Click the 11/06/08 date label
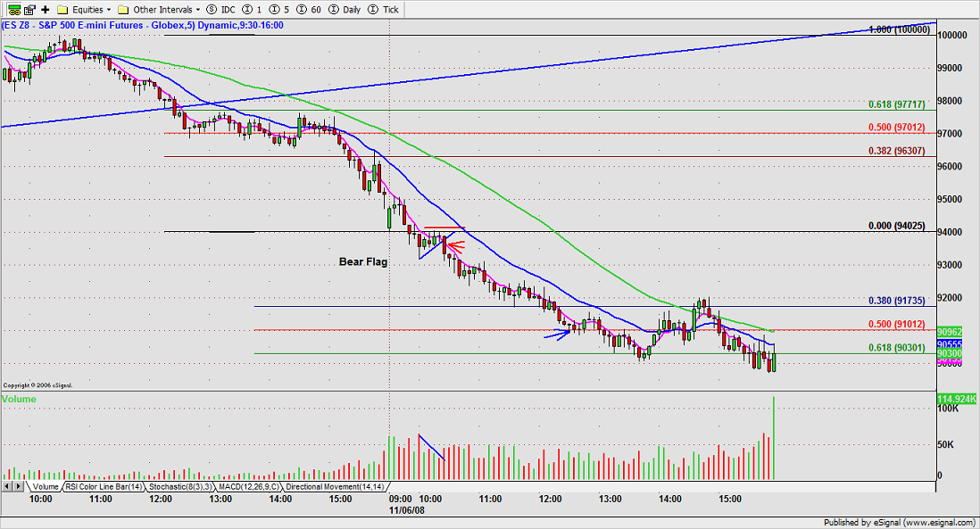 (407, 509)
